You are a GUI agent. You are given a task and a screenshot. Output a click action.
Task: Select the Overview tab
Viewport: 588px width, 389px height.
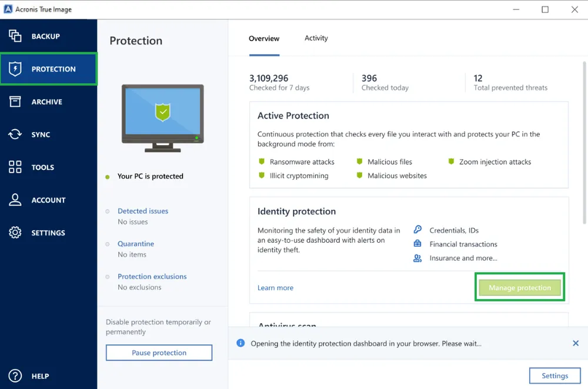pos(264,39)
